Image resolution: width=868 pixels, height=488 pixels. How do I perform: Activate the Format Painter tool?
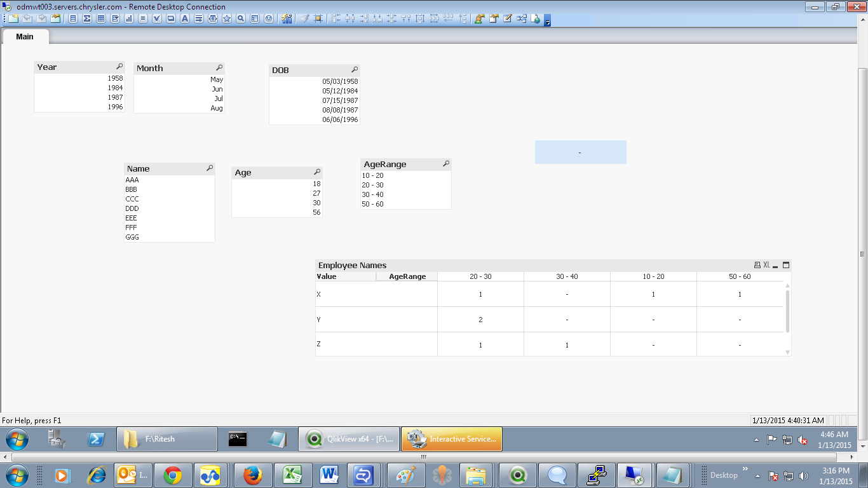304,19
